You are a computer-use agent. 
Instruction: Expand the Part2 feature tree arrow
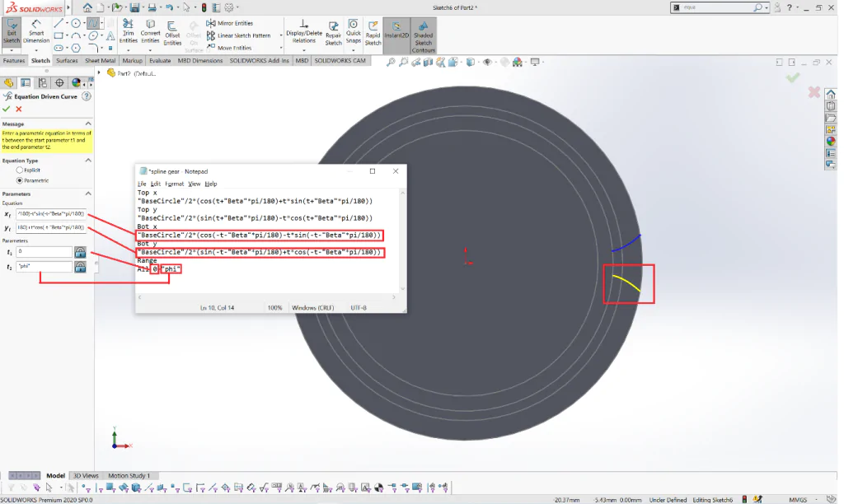click(x=99, y=72)
